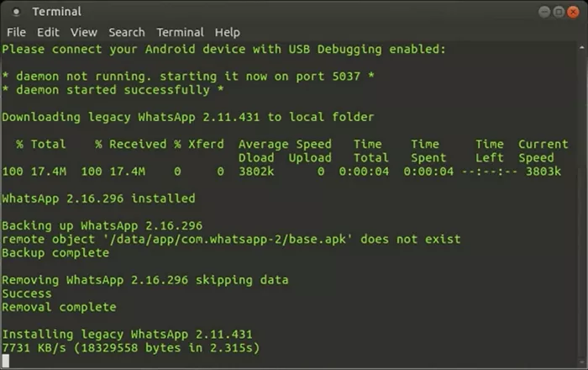This screenshot has width=588, height=370.
Task: Click the 'Please connect your Android device' line
Action: point(224,50)
